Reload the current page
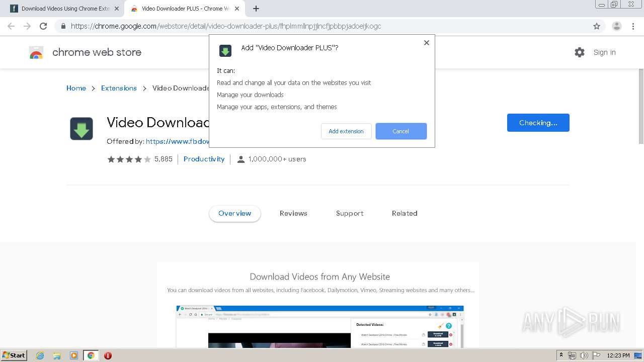 [43, 26]
